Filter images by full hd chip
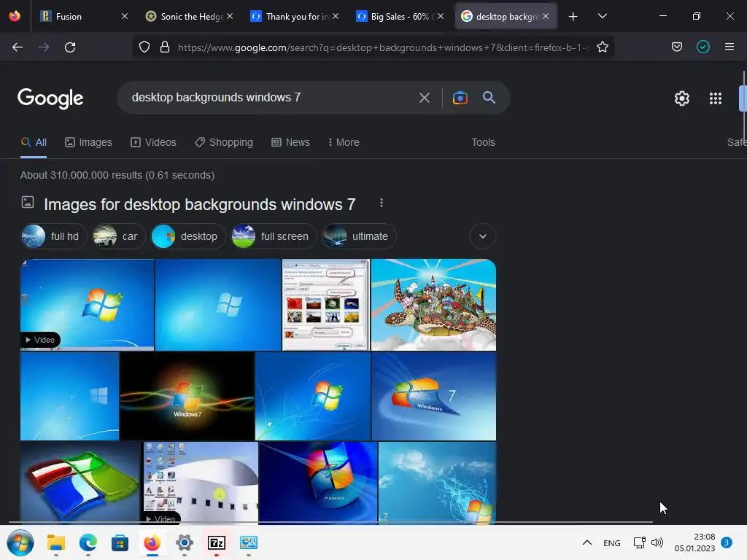747x560 pixels. [x=54, y=236]
